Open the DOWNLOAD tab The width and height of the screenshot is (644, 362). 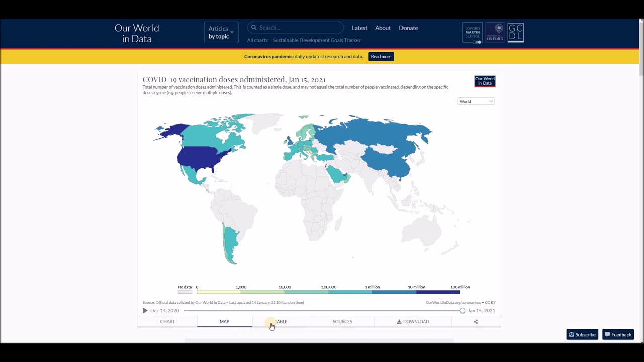click(x=413, y=322)
